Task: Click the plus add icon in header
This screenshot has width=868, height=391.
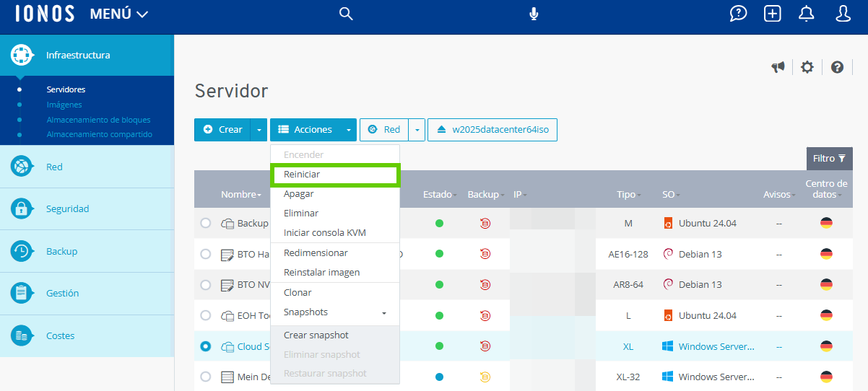Action: [773, 14]
